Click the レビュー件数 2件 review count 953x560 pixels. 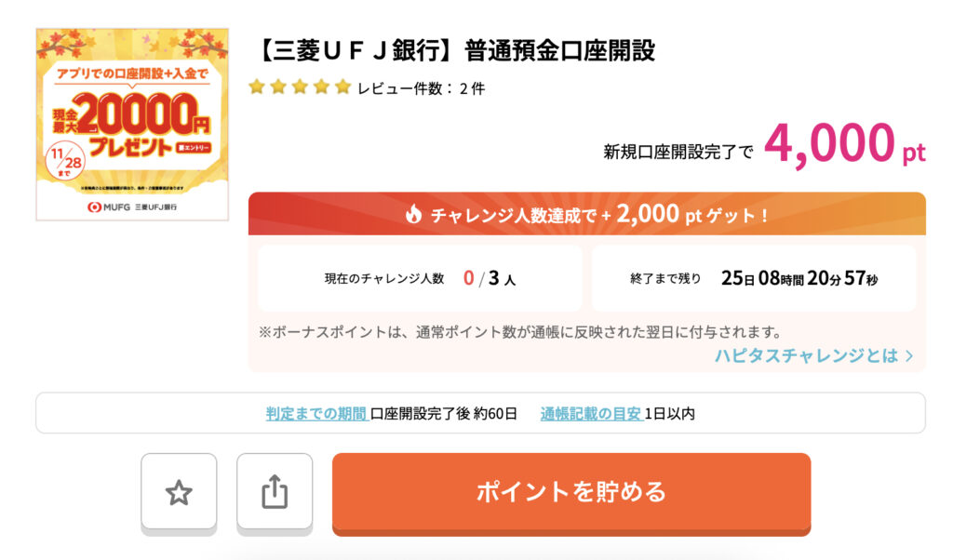click(x=421, y=88)
